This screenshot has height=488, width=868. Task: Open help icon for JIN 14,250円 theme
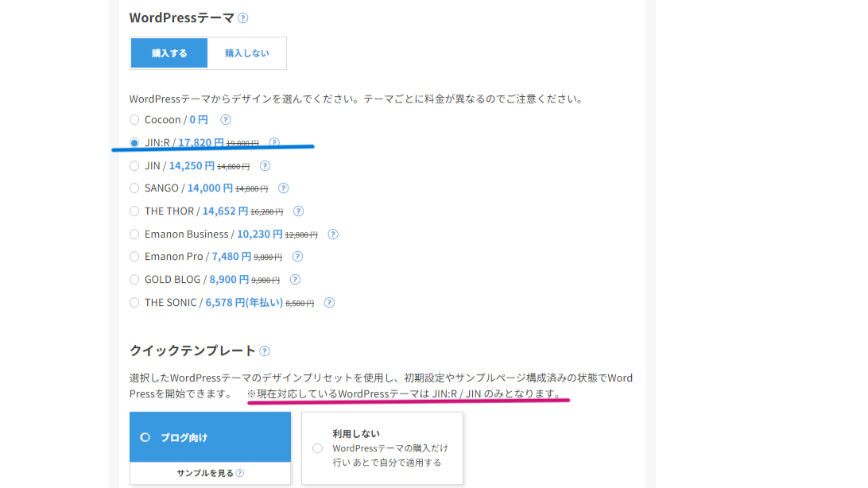pyautogui.click(x=265, y=166)
